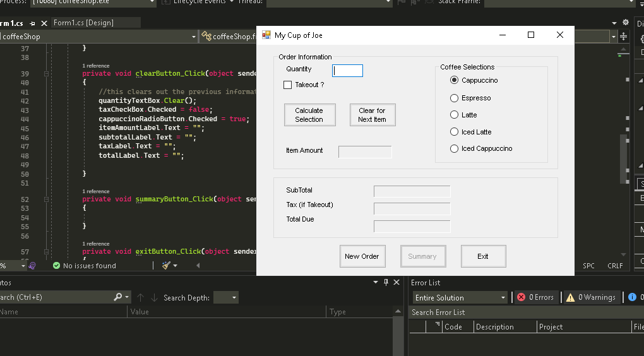Open the editor tab list dropdown arrow
The height and width of the screenshot is (356, 644).
coord(614,23)
